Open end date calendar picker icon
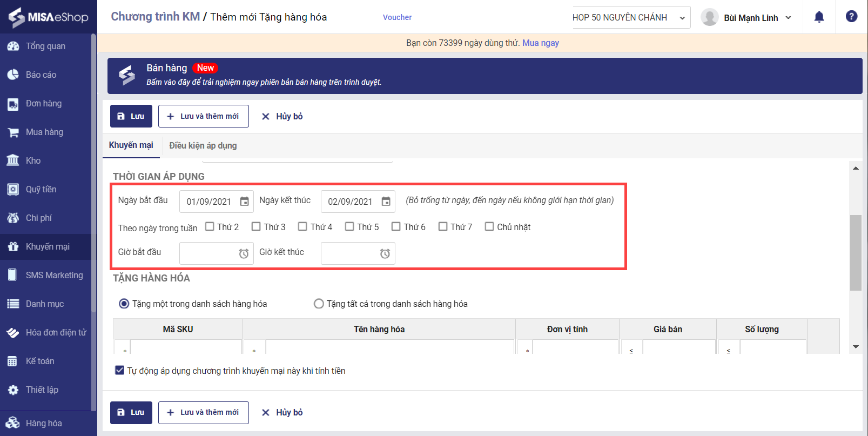This screenshot has height=436, width=868. point(386,202)
